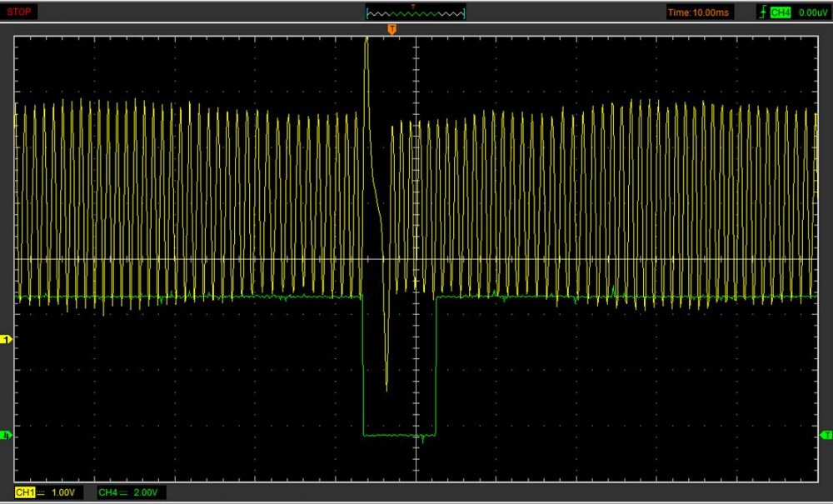Click the CH1 DC coupling symbol
The width and height of the screenshot is (833, 504).
pos(41,493)
